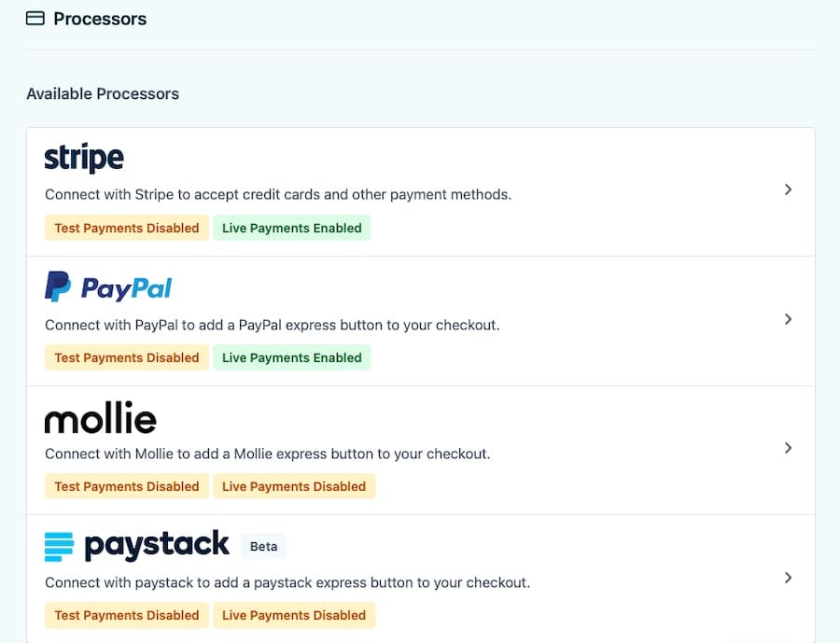Image resolution: width=840 pixels, height=643 pixels.
Task: Expand the Mollie row chevron
Action: click(x=789, y=448)
